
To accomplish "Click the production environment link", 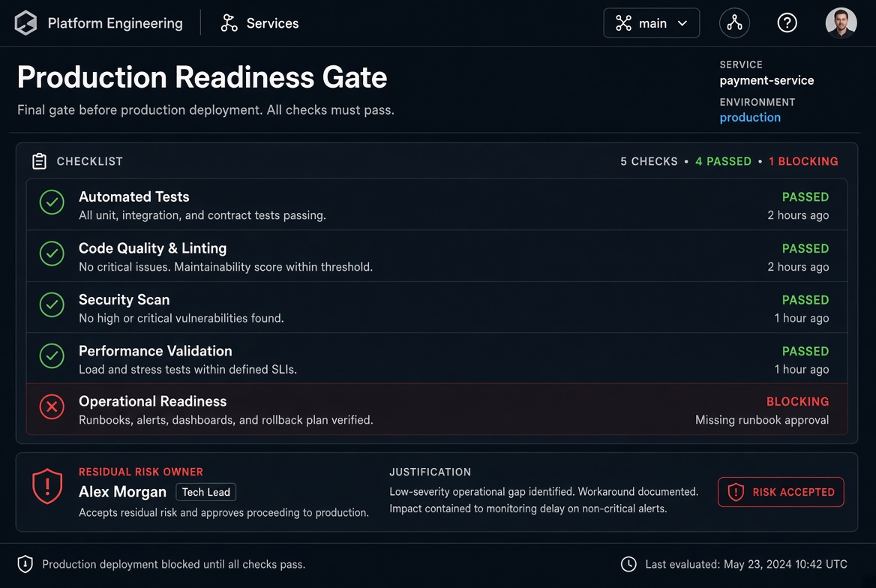I will click(x=750, y=118).
